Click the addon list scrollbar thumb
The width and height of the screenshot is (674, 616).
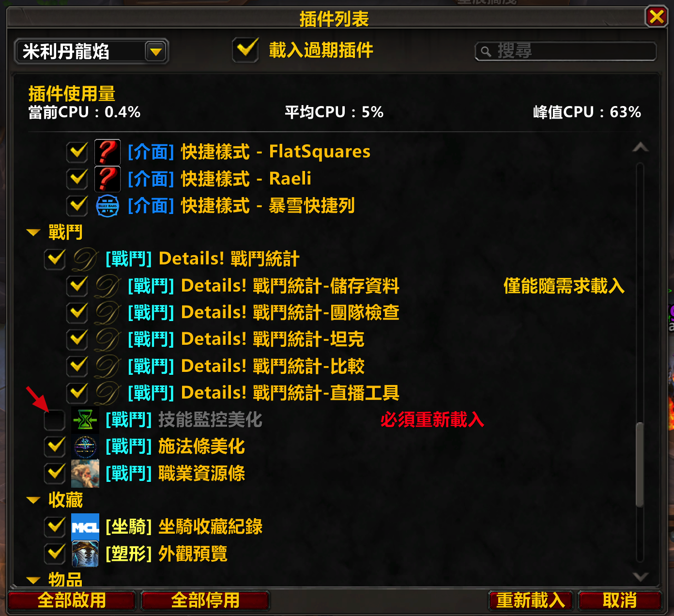pyautogui.click(x=640, y=465)
